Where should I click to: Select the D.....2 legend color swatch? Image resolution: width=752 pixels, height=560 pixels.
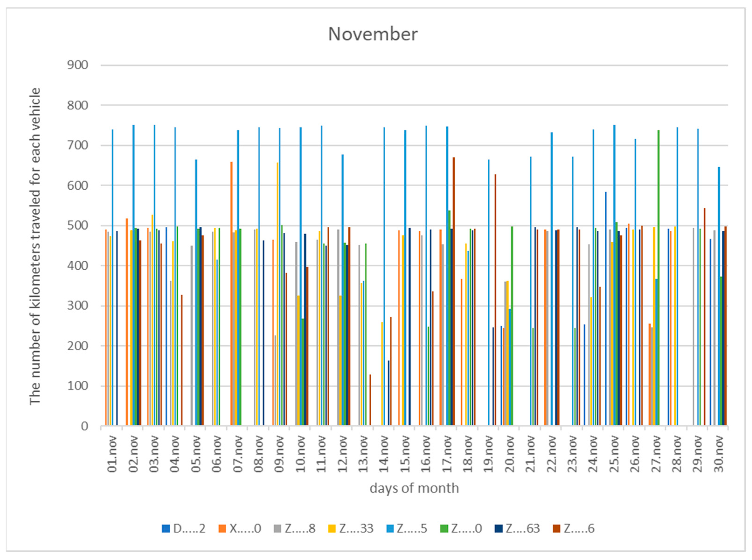tap(166, 529)
